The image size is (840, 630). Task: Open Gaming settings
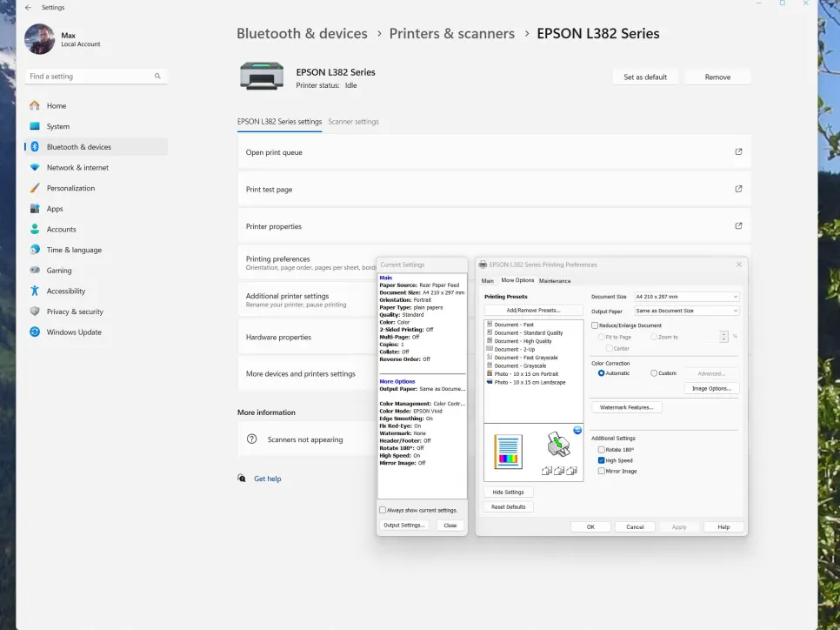tap(97, 271)
